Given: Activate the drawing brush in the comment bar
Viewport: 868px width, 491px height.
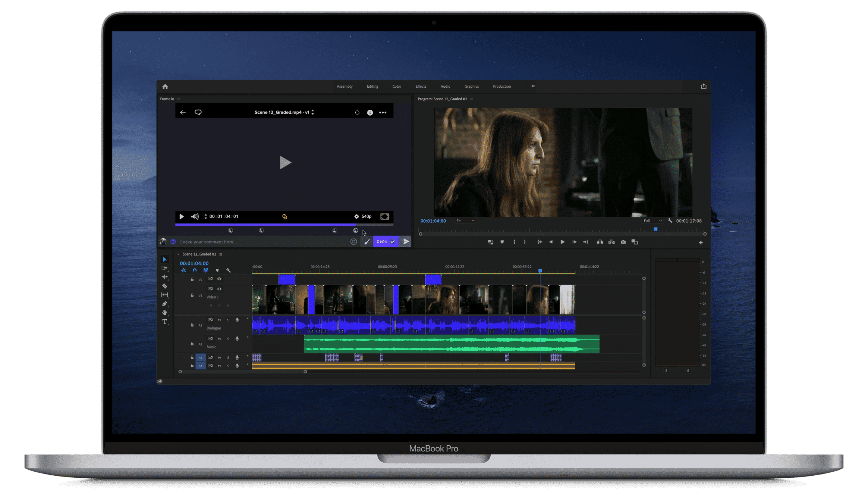Looking at the screenshot, I should pyautogui.click(x=367, y=242).
